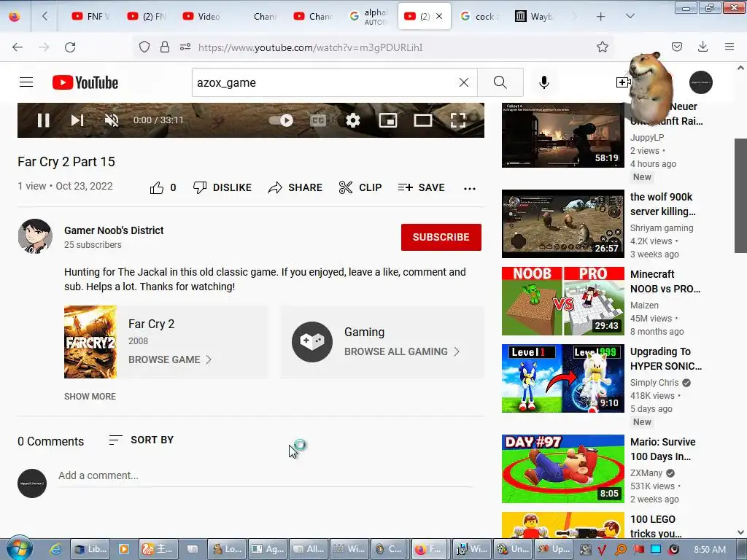Viewport: 747px width, 560px height.
Task: Switch to the alpha Google tab
Action: (368, 16)
